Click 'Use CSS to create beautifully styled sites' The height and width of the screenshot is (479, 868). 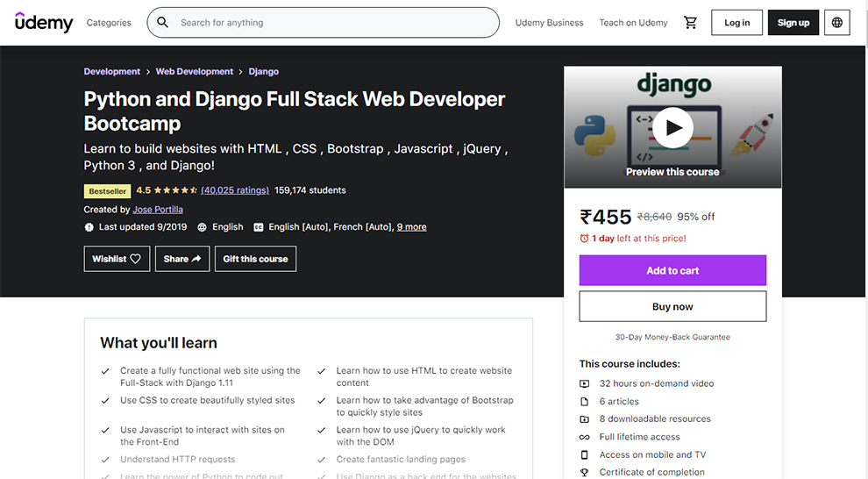pos(208,400)
